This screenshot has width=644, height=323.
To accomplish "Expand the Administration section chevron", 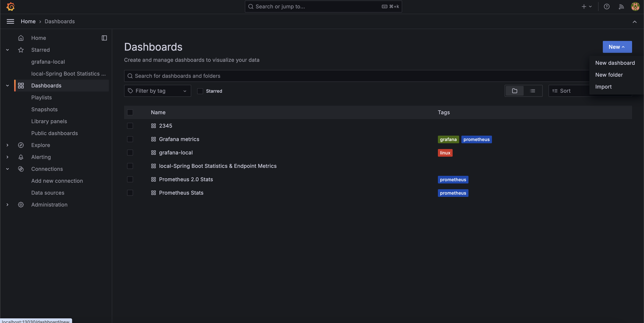I will coord(7,205).
